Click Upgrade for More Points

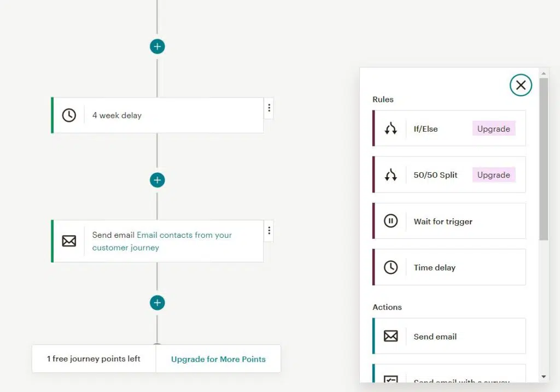coord(218,359)
